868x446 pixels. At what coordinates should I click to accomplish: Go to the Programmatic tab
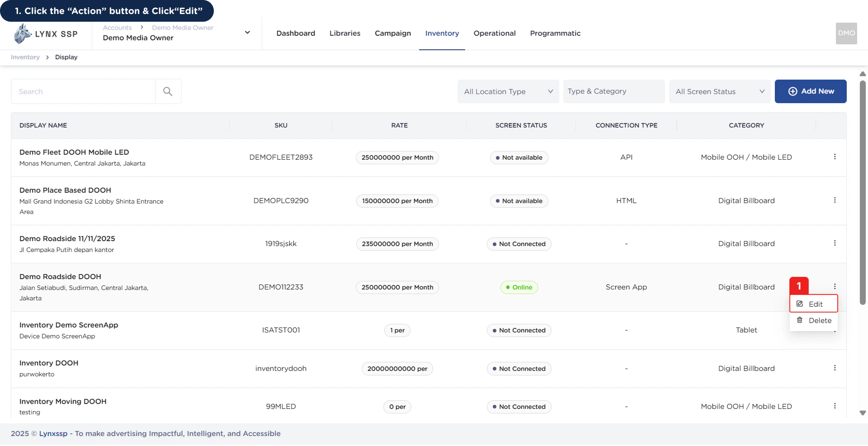(x=555, y=33)
